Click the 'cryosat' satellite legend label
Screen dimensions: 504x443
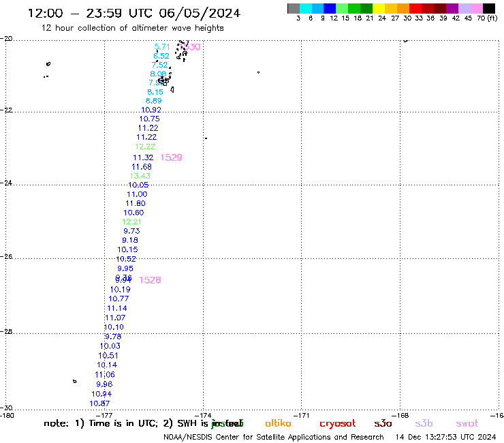pyautogui.click(x=338, y=423)
